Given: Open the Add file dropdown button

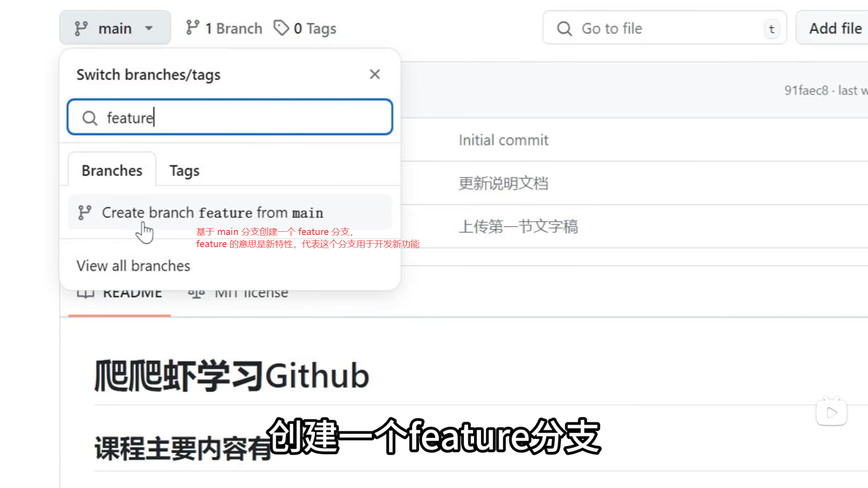Looking at the screenshot, I should click(834, 28).
